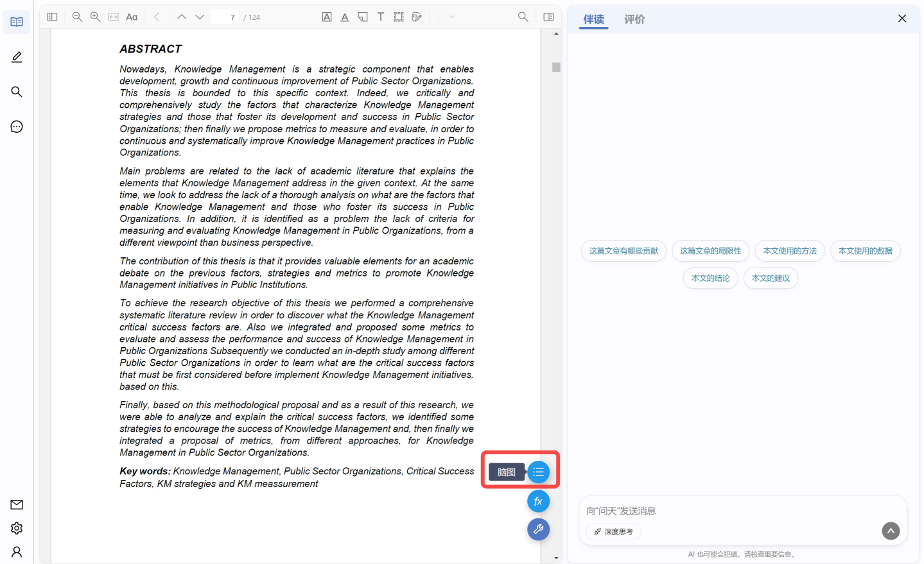Open the mail envelope icon
924x564 pixels.
(x=17, y=504)
